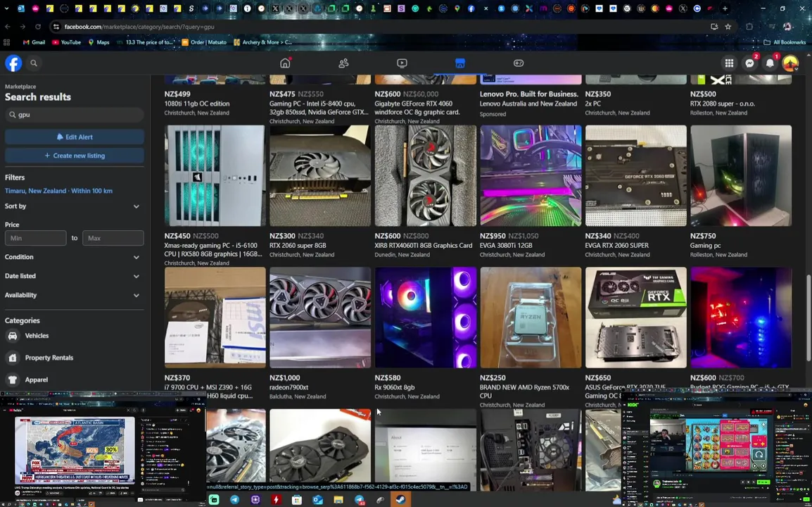Open the Messenger icon with badge

pyautogui.click(x=749, y=63)
